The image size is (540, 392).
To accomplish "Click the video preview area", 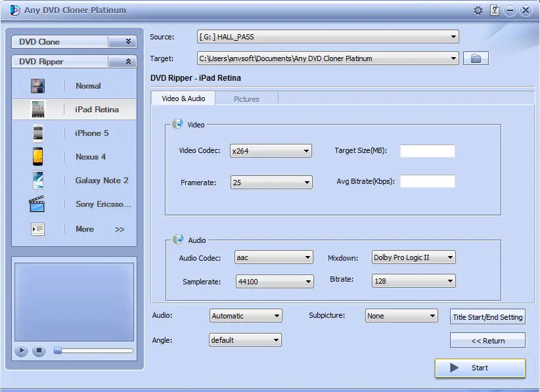I will click(74, 302).
